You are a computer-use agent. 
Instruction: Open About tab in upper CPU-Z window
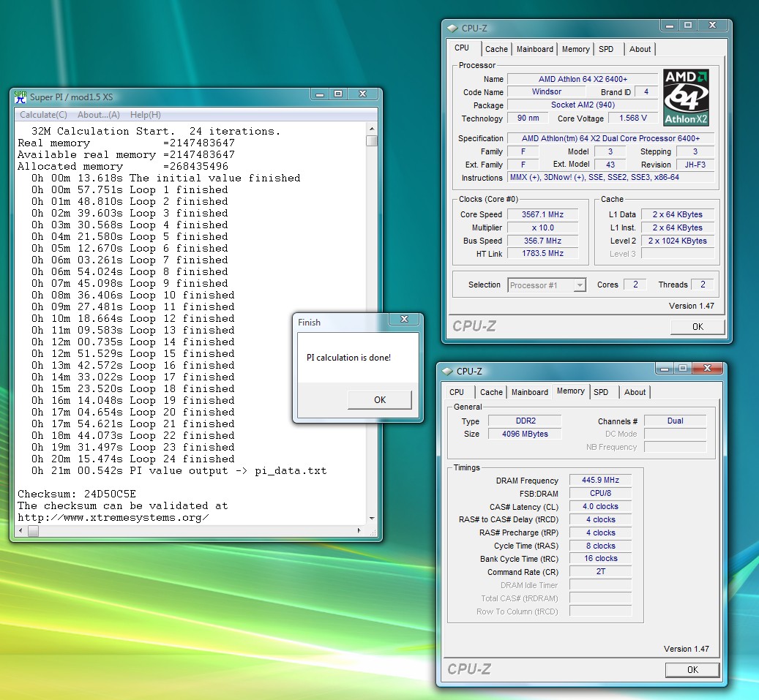tap(640, 49)
